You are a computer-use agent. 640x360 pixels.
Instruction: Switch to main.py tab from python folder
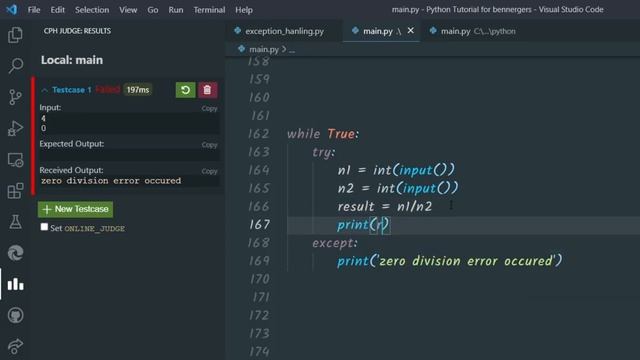(x=478, y=31)
